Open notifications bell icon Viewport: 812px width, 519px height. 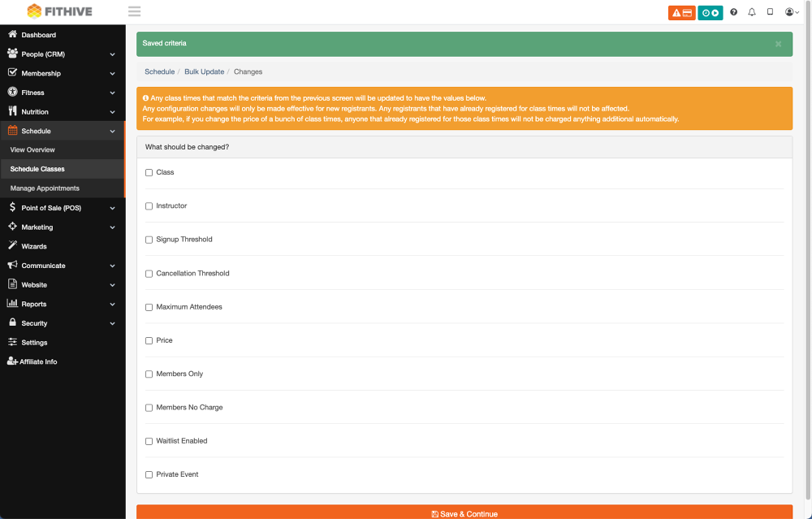[x=751, y=12]
